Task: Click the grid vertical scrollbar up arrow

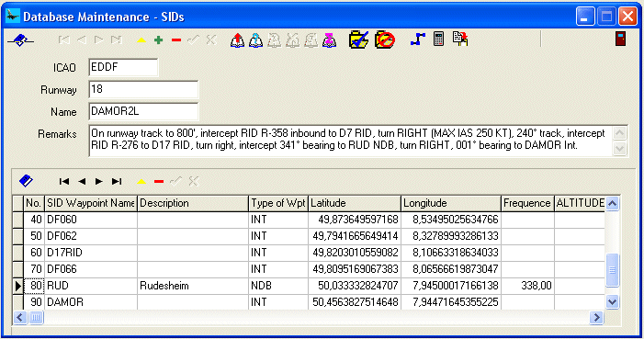Action: coord(612,203)
